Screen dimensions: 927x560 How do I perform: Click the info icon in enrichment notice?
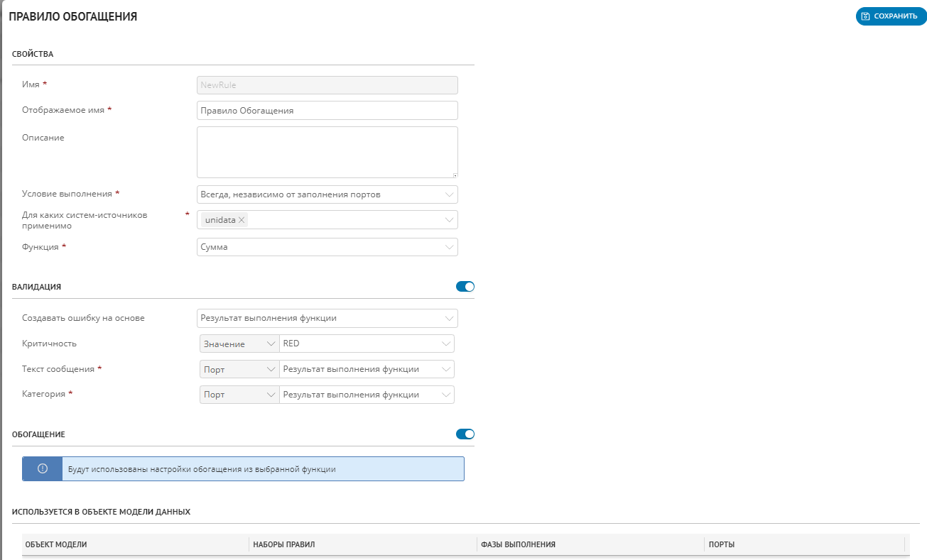[x=42, y=468]
